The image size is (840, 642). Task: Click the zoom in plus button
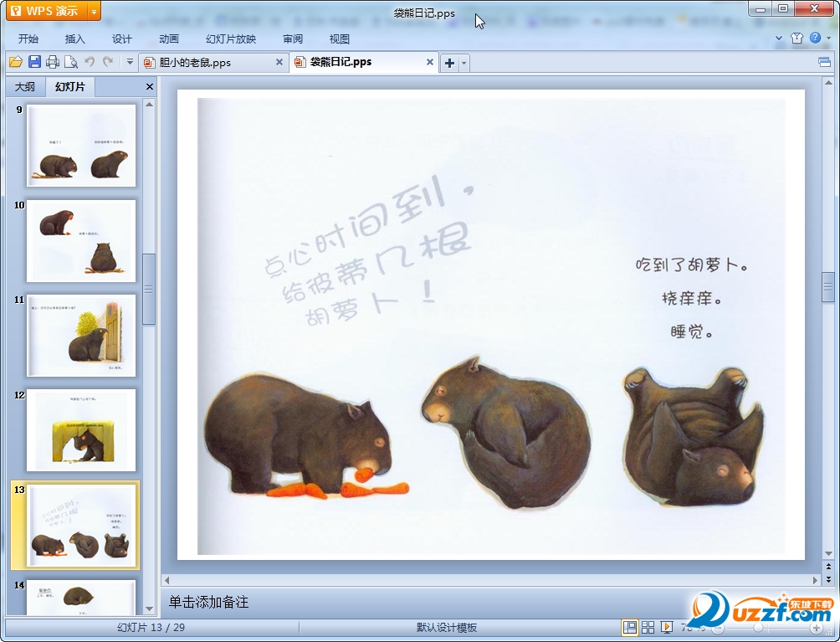816,628
